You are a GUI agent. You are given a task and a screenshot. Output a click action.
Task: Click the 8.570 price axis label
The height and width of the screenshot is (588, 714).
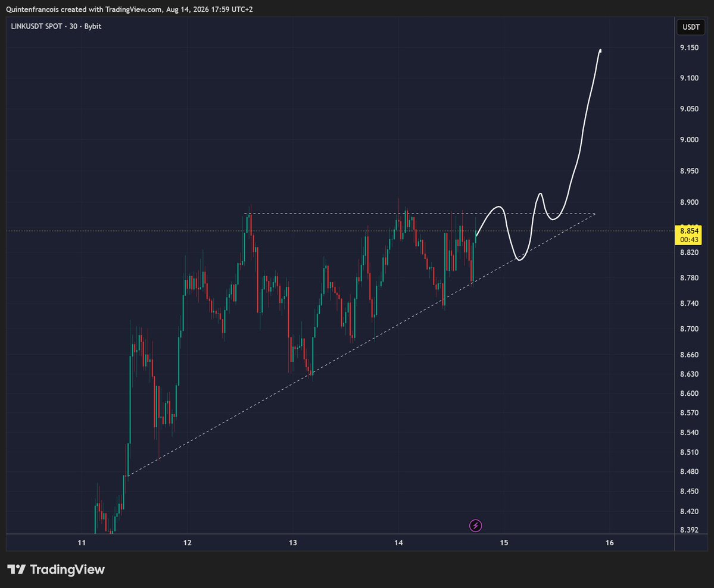click(689, 413)
